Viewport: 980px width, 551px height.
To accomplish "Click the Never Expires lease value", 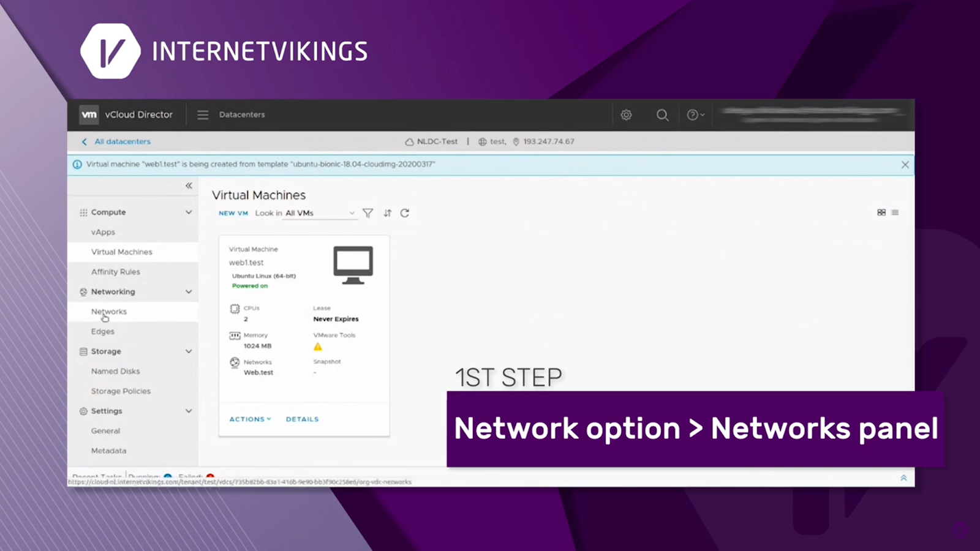I will point(336,319).
